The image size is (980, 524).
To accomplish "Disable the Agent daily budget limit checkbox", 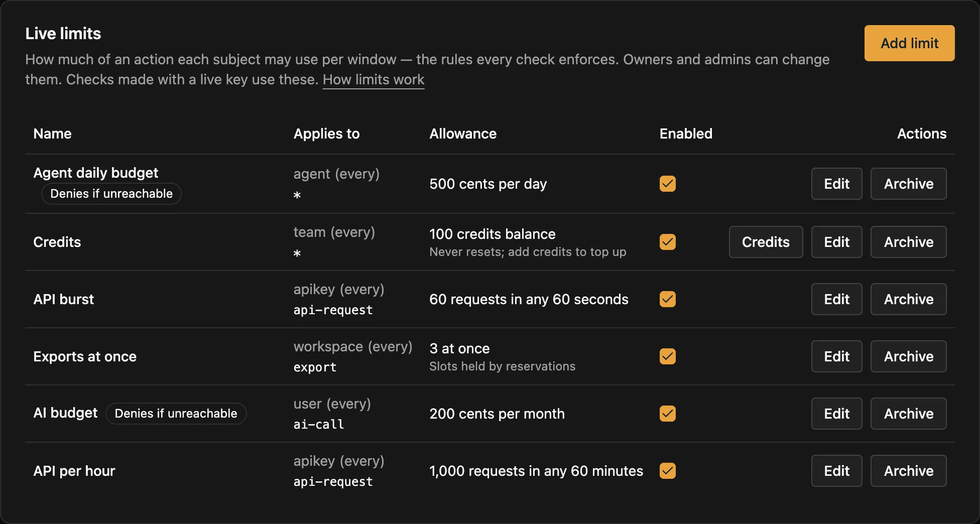I will 667,184.
